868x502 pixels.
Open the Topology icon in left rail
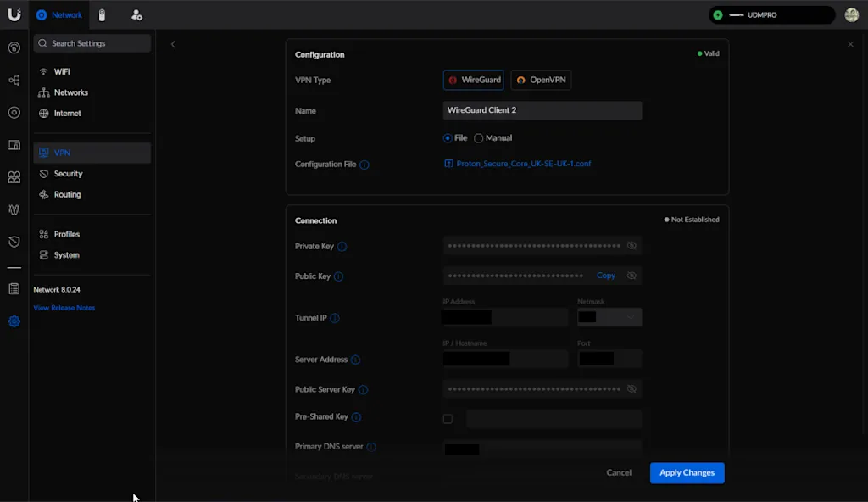(14, 81)
